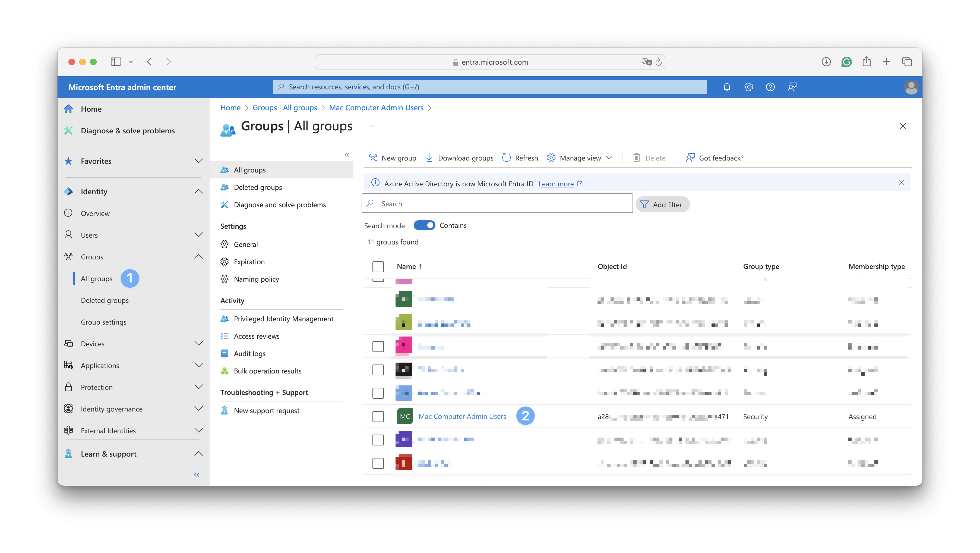Screen dimensions: 980x553
Task: Click the New group icon
Action: pyautogui.click(x=373, y=158)
